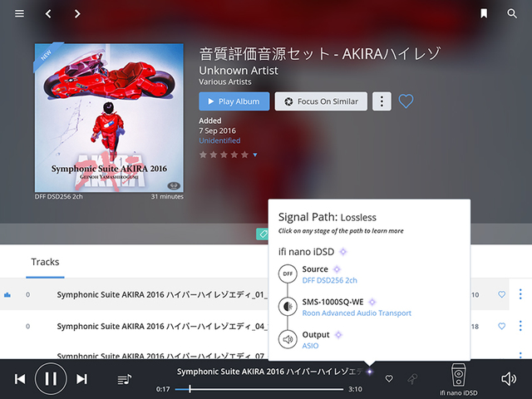Click Various Artists text
Image resolution: width=532 pixels, height=399 pixels.
click(x=225, y=81)
